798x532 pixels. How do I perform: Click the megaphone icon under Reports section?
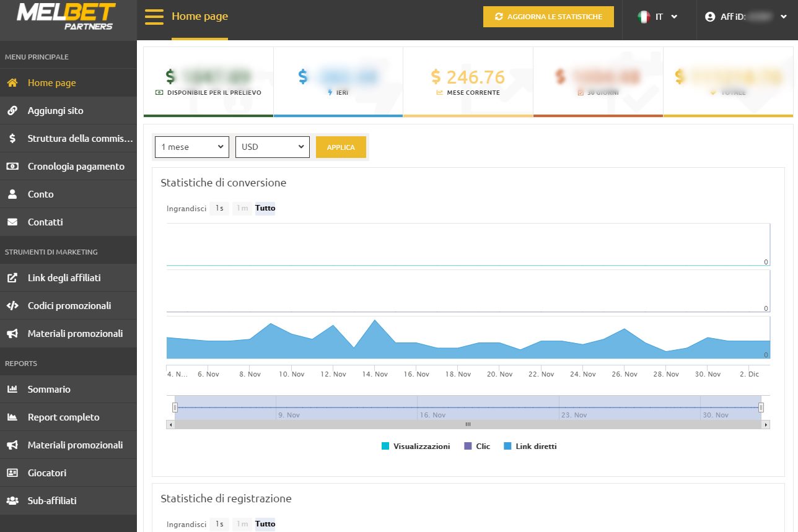tap(12, 445)
